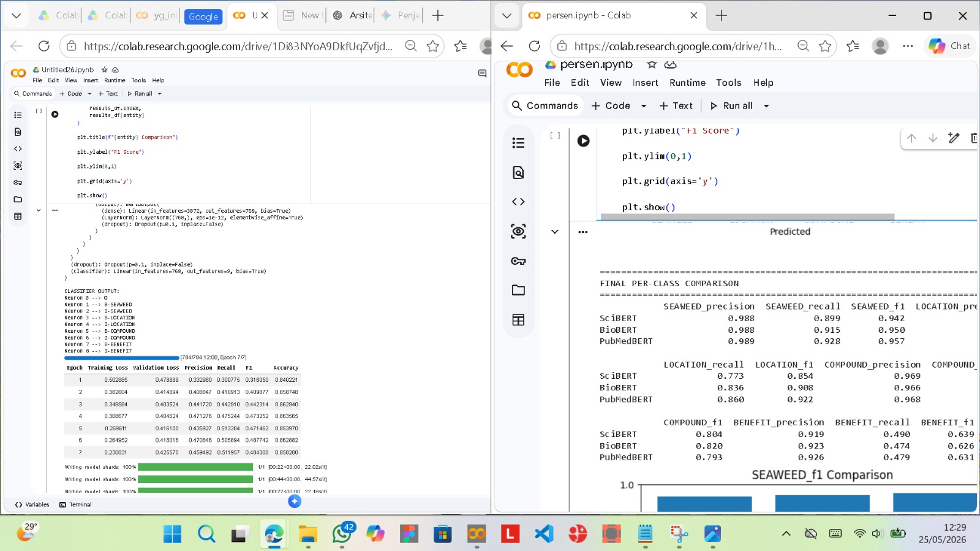The width and height of the screenshot is (980, 551).
Task: Toggle the variable inspector eye in Untitled26
Action: [18, 165]
